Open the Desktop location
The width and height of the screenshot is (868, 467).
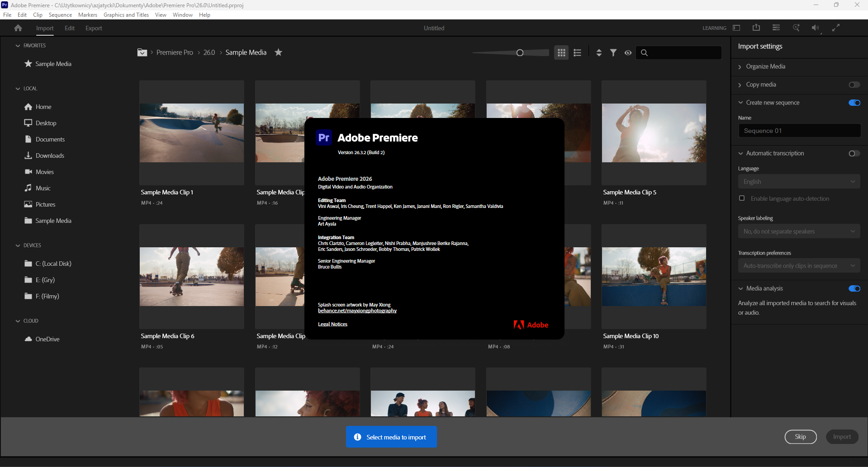point(41,123)
